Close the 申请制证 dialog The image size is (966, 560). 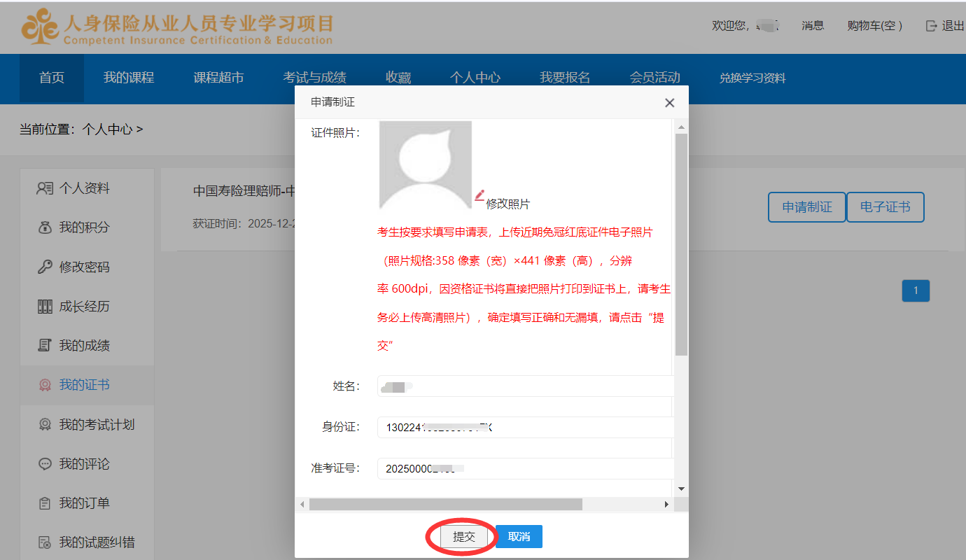669,103
